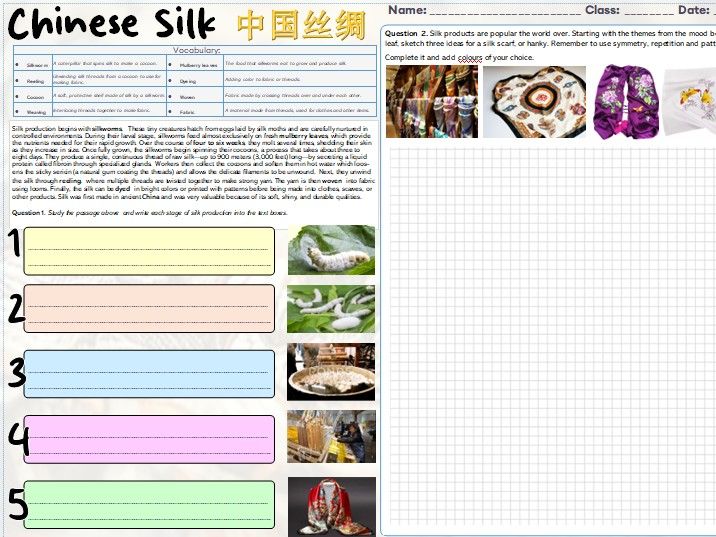Click the blue answer box numbered 3

click(x=149, y=374)
